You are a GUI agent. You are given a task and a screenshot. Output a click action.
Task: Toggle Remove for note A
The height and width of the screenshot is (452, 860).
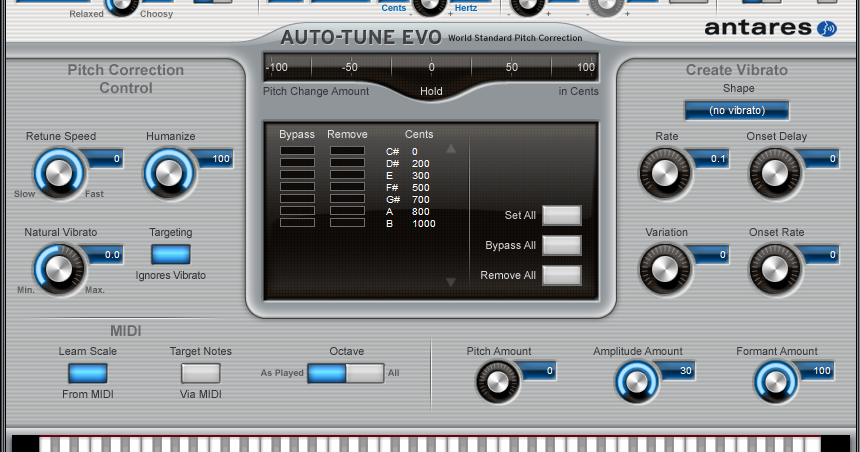(x=347, y=211)
